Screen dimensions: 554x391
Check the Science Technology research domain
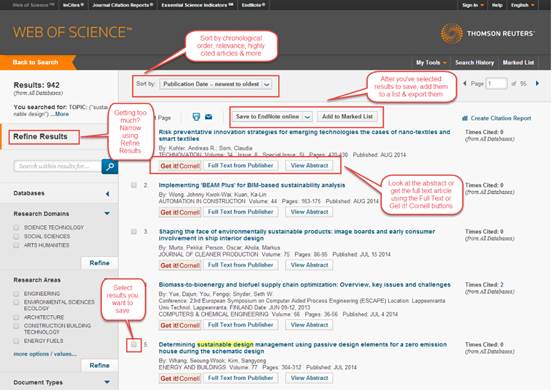coord(16,227)
